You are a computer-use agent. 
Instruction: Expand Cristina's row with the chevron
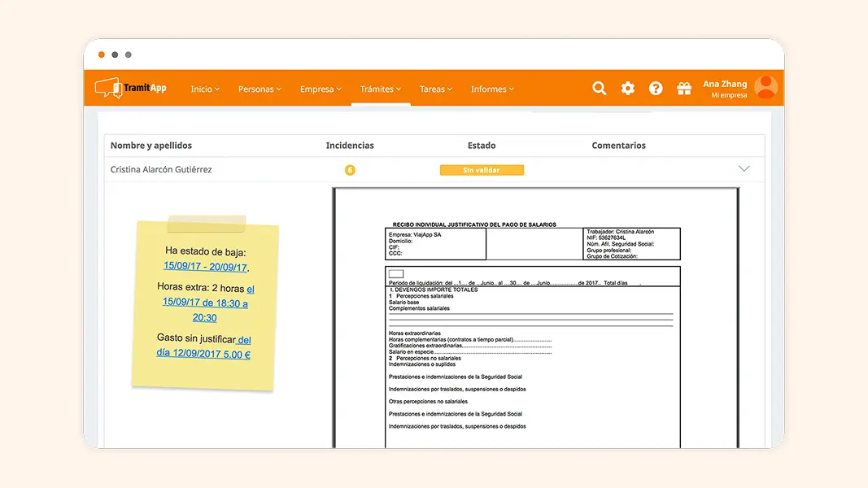(744, 168)
